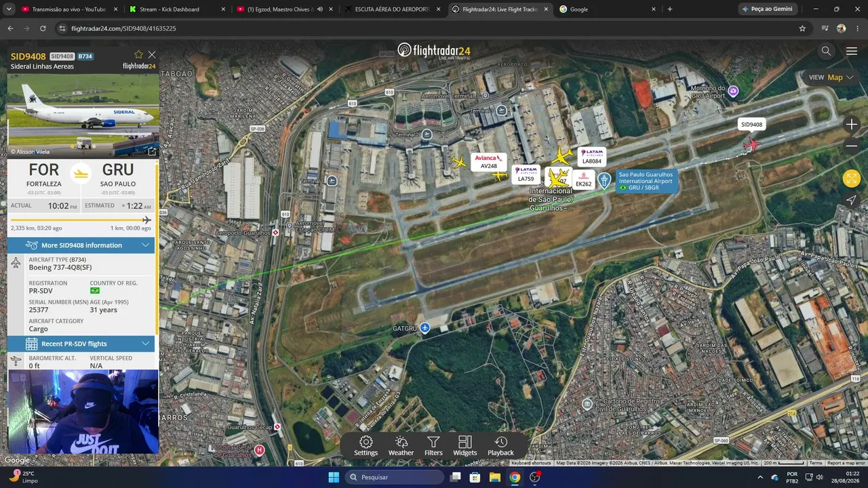Switch to ESCUTA AÉREA DO AEROPORTO tab
Image resolution: width=868 pixels, height=488 pixels.
[x=391, y=9]
